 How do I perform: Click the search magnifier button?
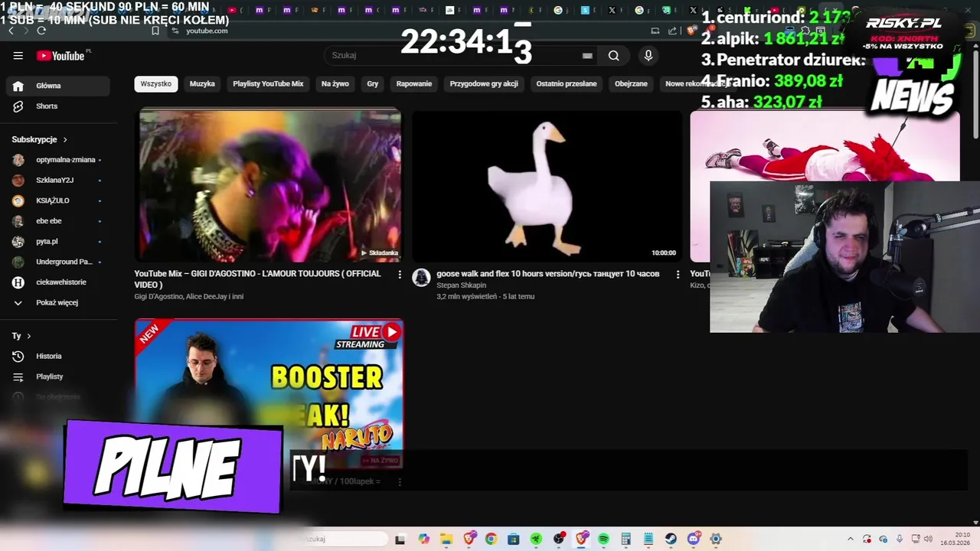coord(613,55)
